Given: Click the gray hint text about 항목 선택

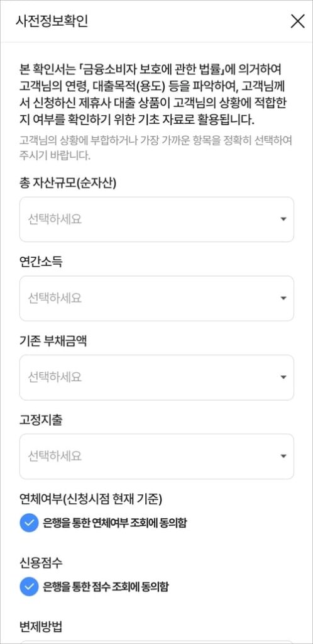Looking at the screenshot, I should click(x=156, y=148).
